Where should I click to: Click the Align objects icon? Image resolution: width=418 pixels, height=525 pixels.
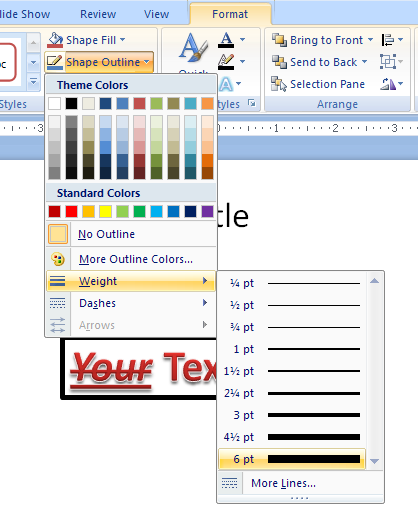tap(388, 40)
